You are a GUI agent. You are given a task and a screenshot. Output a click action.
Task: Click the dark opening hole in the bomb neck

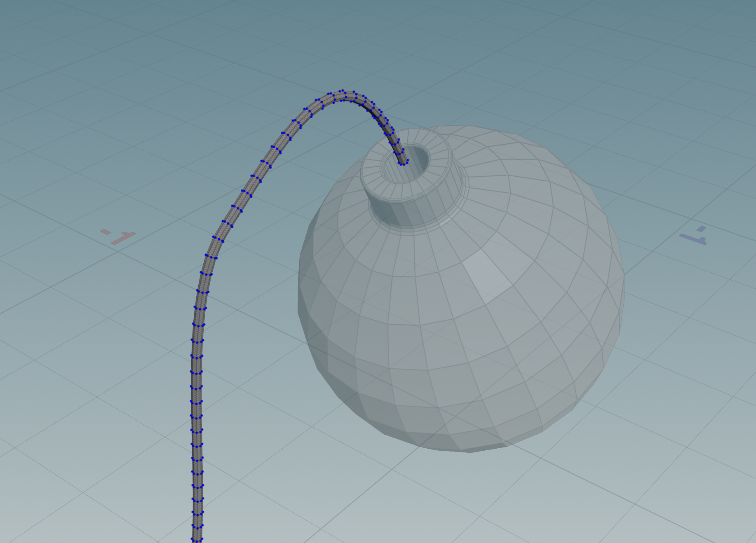click(406, 164)
